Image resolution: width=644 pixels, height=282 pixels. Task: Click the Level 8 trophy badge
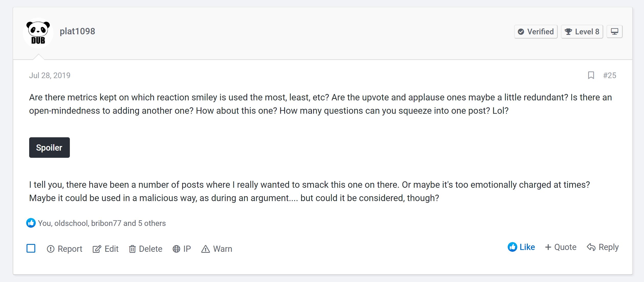(582, 32)
